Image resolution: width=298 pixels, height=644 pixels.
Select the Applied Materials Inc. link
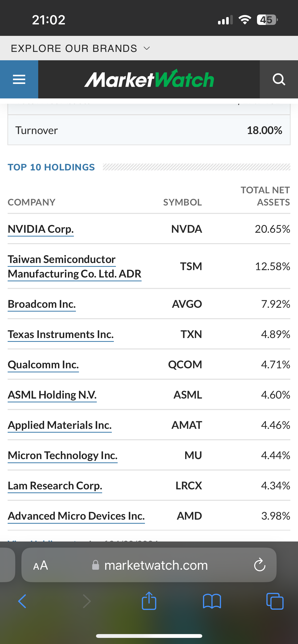click(60, 425)
